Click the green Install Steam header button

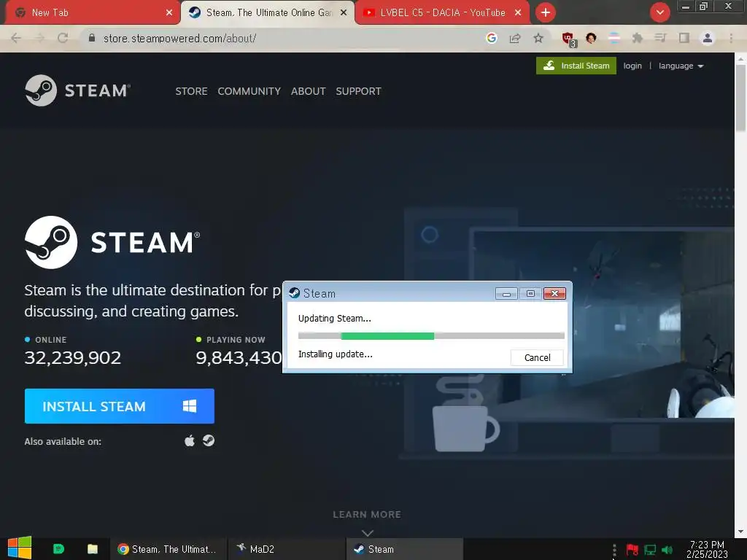click(x=576, y=66)
